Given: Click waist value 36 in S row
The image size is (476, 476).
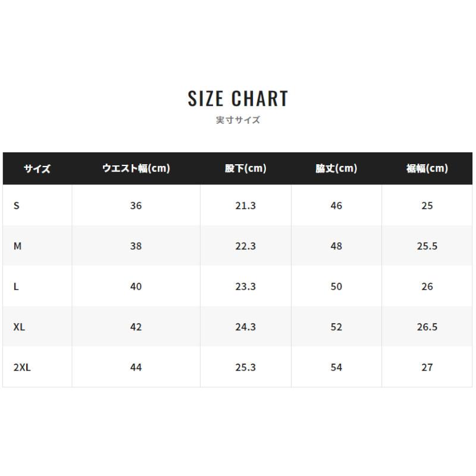Looking at the screenshot, I should tap(136, 205).
